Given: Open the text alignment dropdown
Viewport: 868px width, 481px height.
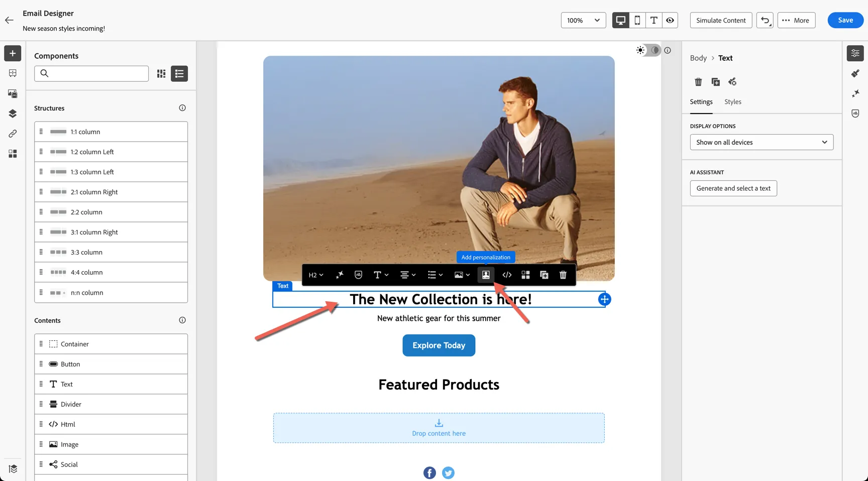Looking at the screenshot, I should pos(408,275).
